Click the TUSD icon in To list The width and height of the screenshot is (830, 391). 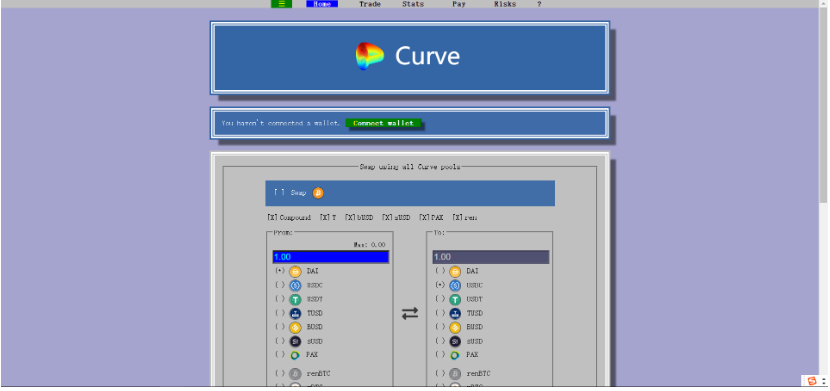tap(455, 313)
